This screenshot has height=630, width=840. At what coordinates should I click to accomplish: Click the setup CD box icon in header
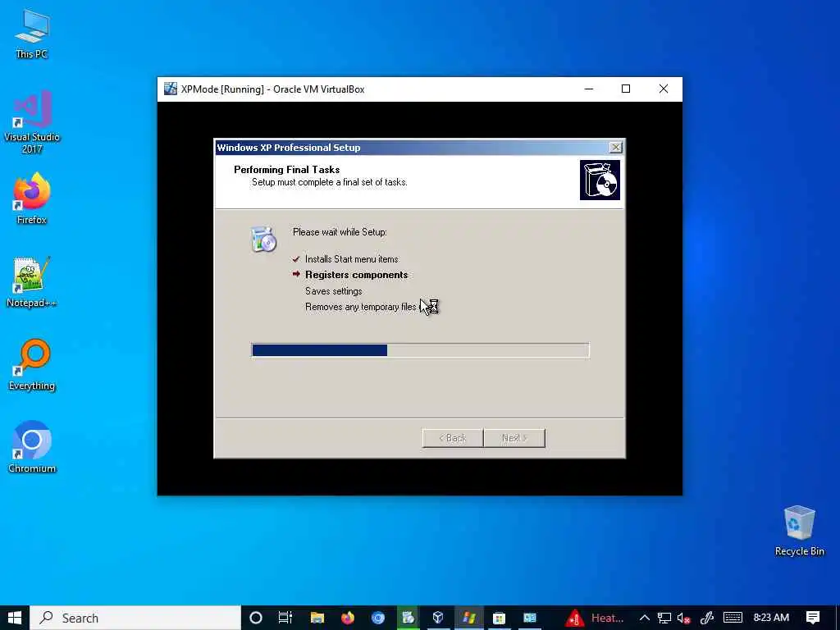pos(600,180)
